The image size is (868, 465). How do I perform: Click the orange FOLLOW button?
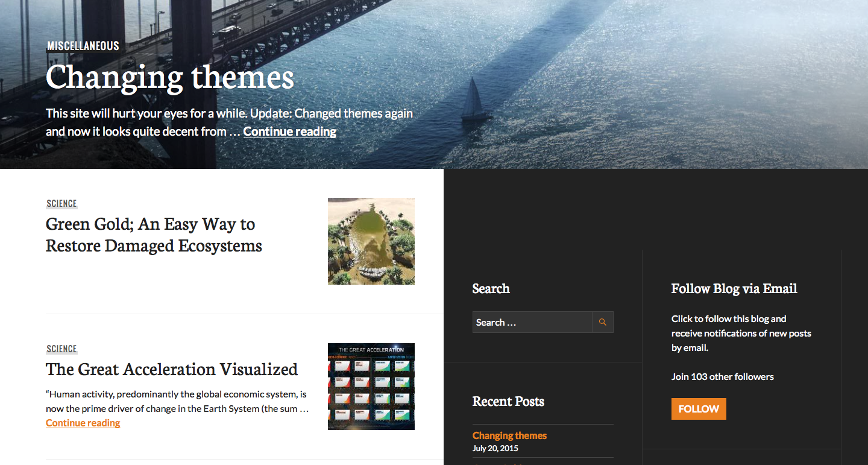(699, 409)
